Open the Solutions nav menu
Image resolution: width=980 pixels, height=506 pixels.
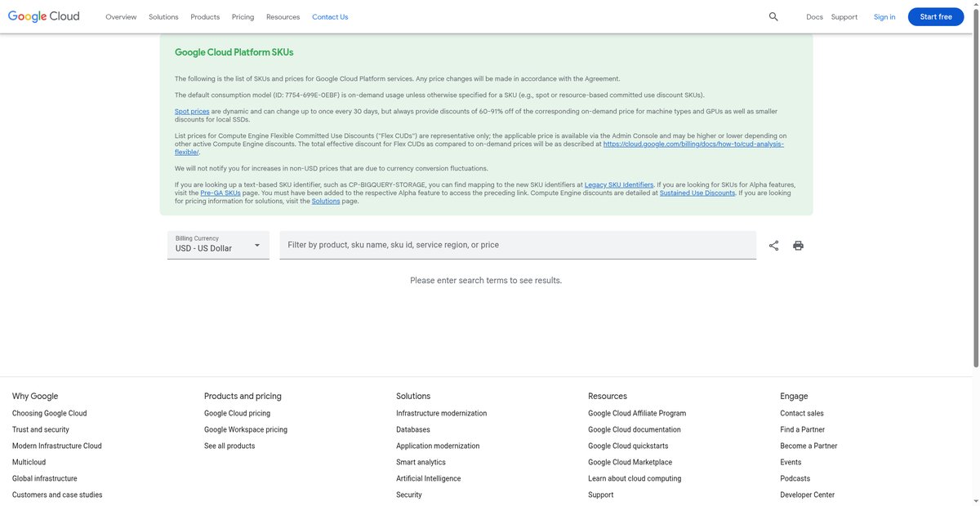(x=163, y=17)
